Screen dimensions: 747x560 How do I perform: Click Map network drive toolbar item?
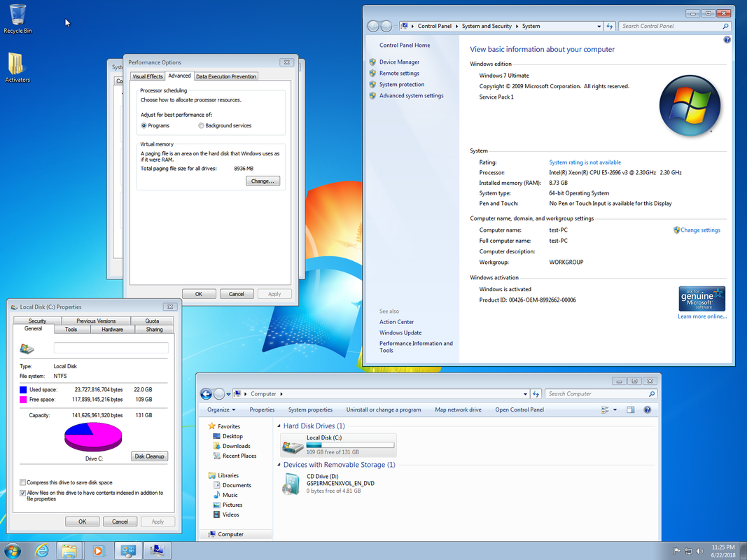point(458,409)
